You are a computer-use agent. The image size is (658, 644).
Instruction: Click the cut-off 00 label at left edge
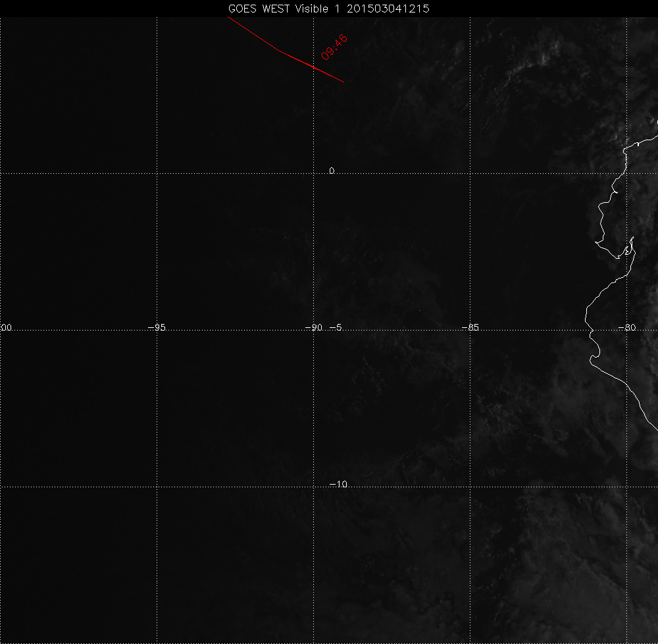click(7, 327)
